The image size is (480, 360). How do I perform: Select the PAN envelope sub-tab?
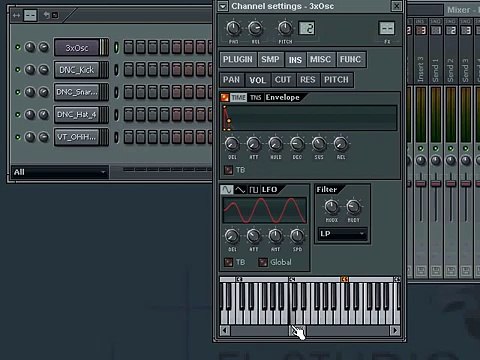(231, 80)
